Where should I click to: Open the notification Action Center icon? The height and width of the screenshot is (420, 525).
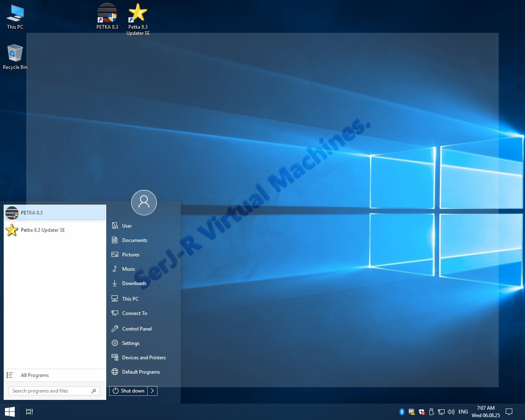click(x=509, y=412)
